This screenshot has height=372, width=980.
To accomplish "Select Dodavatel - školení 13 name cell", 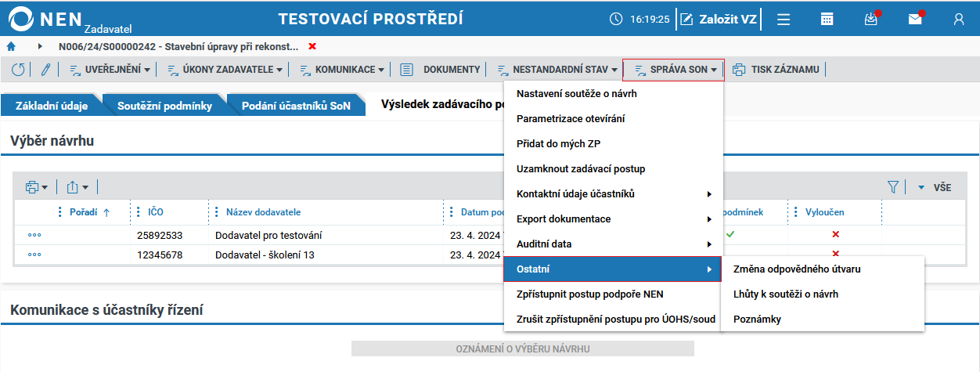I will 265,255.
